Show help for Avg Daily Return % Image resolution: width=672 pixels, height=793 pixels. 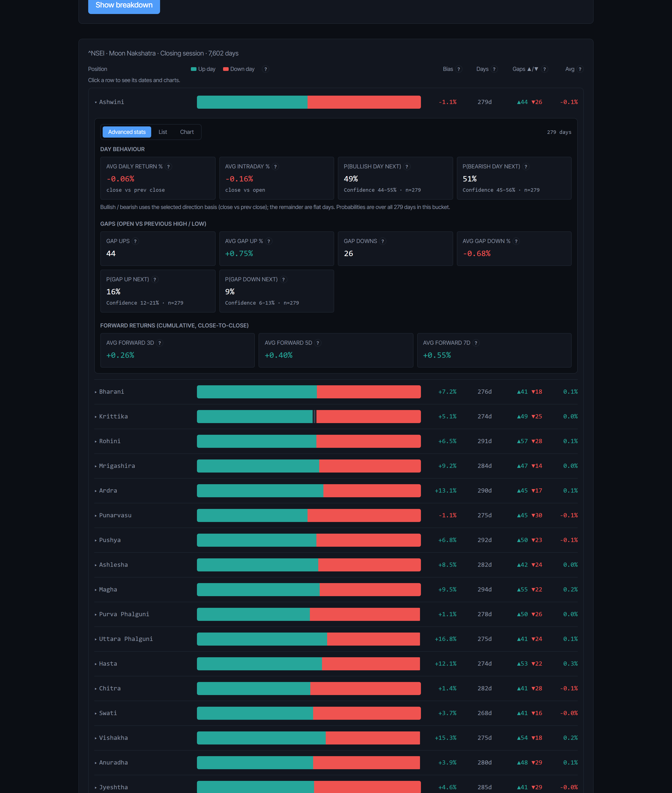tap(168, 167)
